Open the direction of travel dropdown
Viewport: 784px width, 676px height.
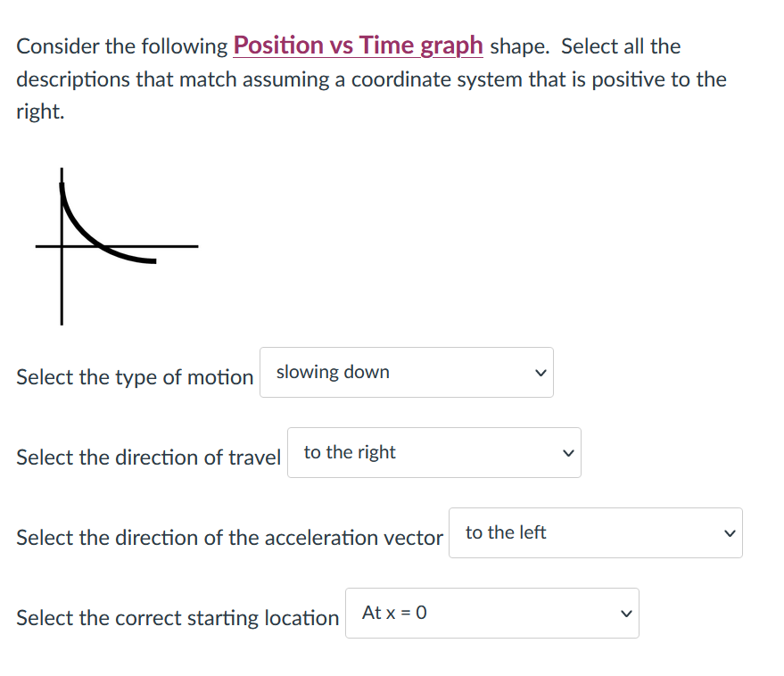point(434,452)
